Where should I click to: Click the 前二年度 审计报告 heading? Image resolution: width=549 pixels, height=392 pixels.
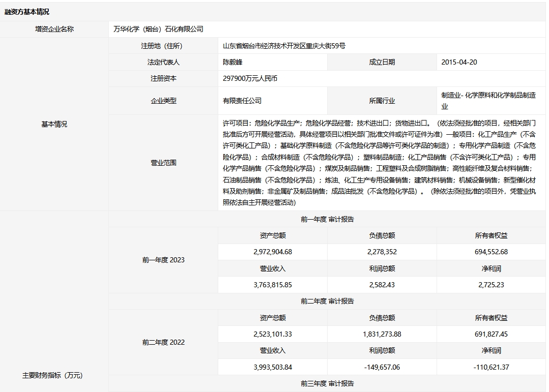click(x=327, y=301)
